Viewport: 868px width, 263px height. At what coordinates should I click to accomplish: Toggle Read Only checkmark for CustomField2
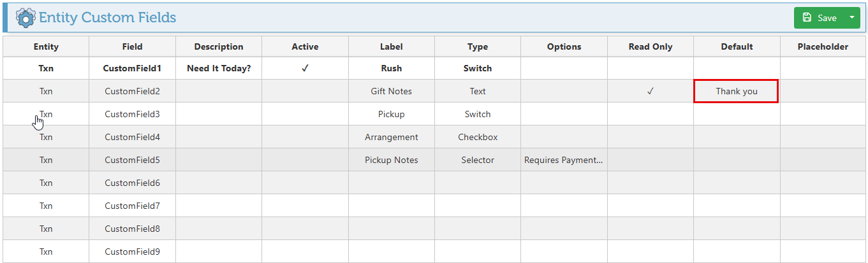pyautogui.click(x=650, y=91)
